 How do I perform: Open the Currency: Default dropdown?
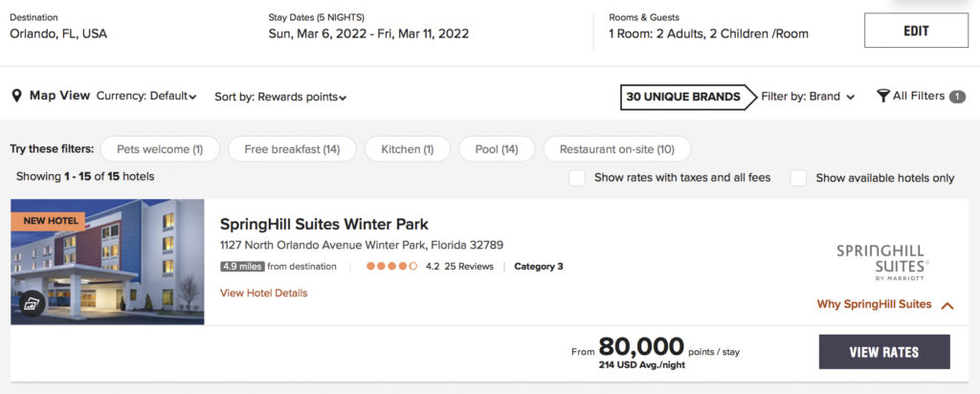pyautogui.click(x=146, y=97)
